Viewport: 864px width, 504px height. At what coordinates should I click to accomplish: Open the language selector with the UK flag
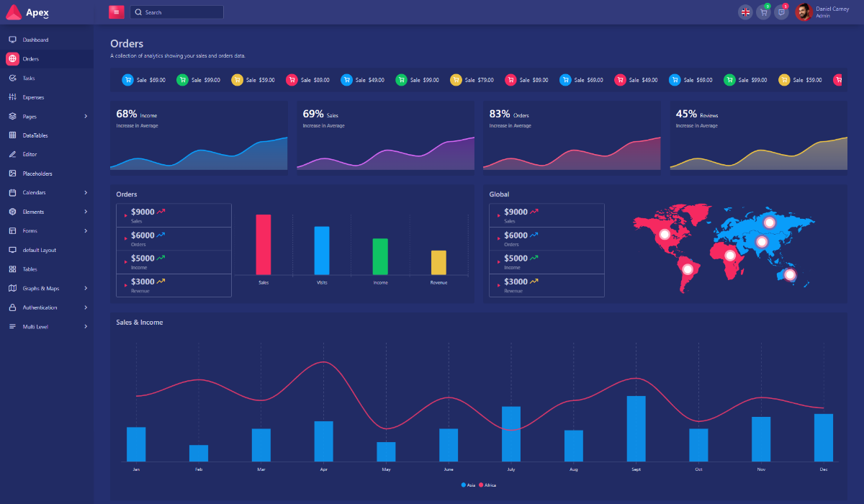(745, 12)
